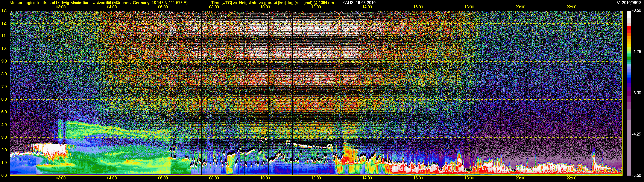
Task: Click '08:00' on the upper time axis
Action: point(214,7)
